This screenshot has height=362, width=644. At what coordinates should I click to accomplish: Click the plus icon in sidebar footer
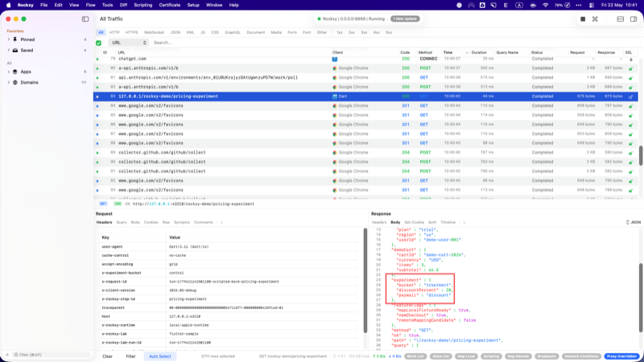click(7, 355)
